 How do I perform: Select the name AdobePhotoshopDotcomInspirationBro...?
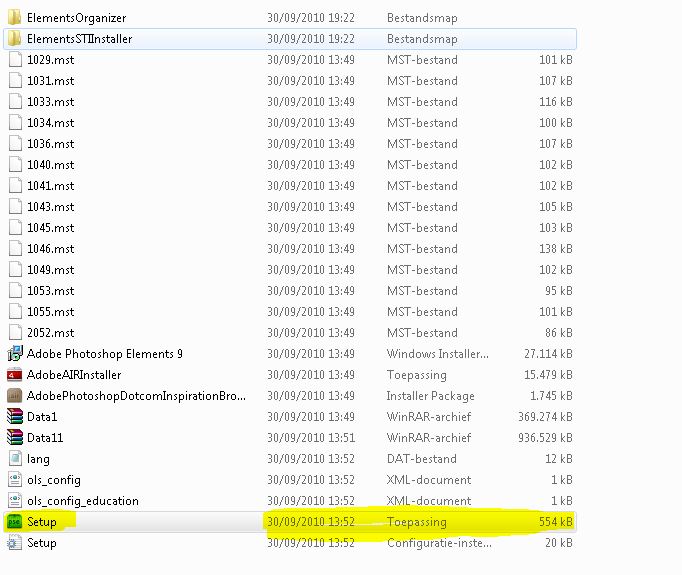pyautogui.click(x=137, y=396)
